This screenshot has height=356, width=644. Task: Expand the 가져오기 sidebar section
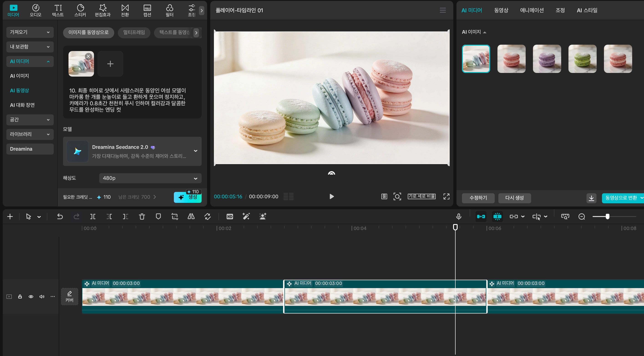coord(30,32)
